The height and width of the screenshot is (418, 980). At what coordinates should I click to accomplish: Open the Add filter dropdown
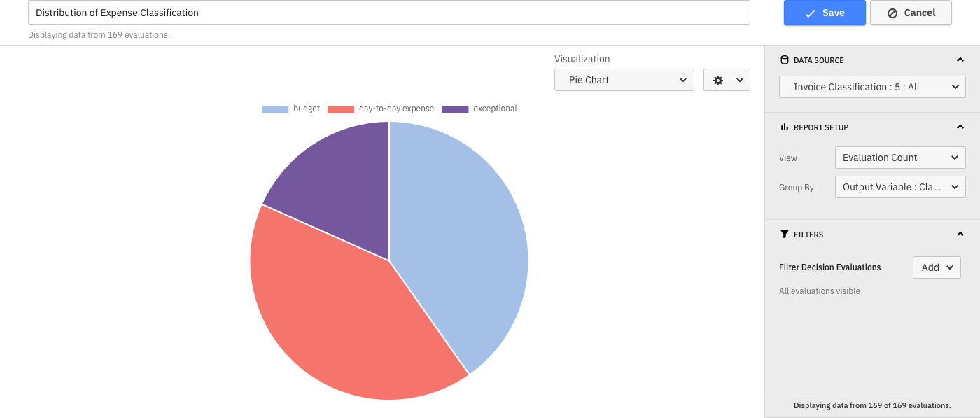coord(937,267)
